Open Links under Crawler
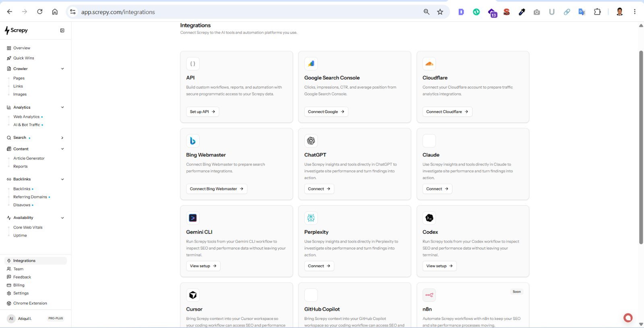The width and height of the screenshot is (644, 328). click(x=18, y=86)
